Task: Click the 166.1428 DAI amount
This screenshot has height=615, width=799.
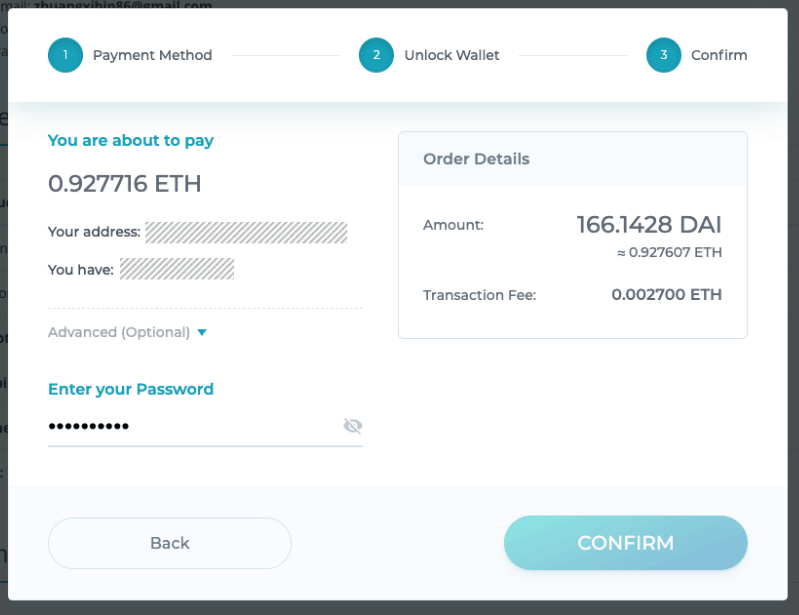Action: [649, 225]
